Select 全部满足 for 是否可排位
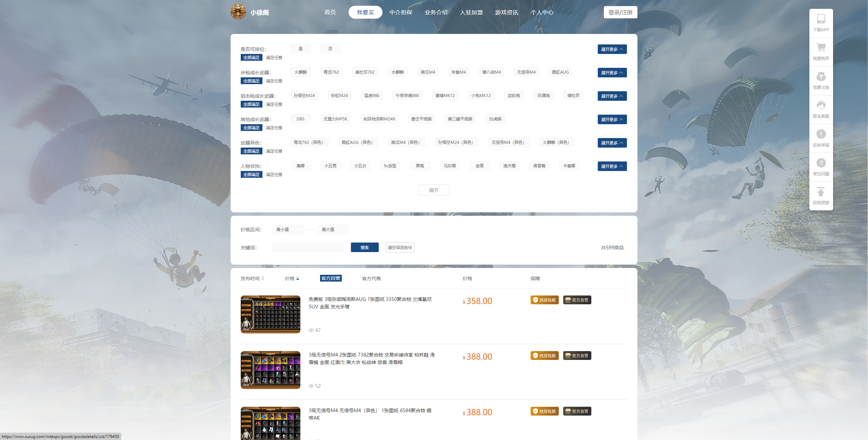This screenshot has width=868, height=440. [x=251, y=58]
